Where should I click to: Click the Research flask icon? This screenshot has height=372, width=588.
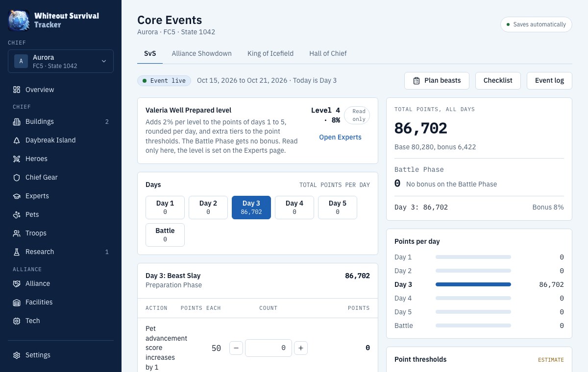click(x=17, y=252)
